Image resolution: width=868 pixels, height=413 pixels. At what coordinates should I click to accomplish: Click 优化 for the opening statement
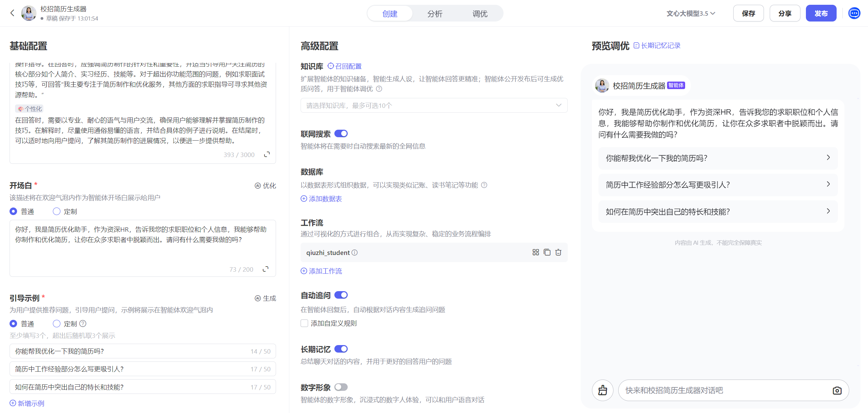click(265, 186)
